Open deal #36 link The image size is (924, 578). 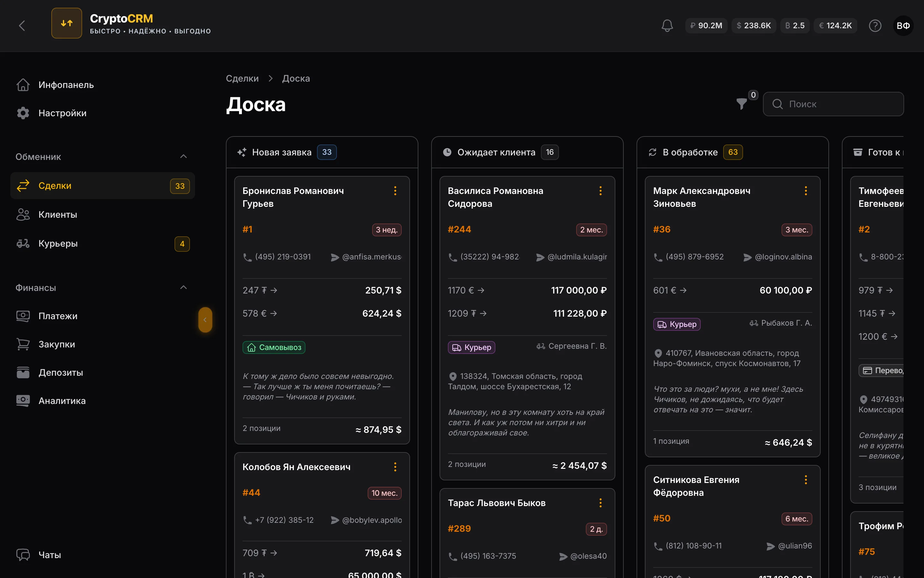pos(662,229)
